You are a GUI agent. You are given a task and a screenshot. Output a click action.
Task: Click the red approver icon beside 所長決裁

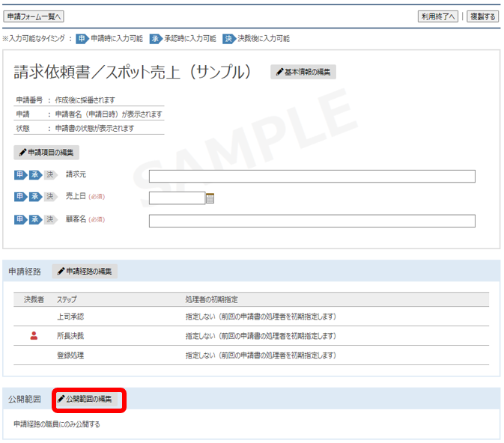(34, 336)
